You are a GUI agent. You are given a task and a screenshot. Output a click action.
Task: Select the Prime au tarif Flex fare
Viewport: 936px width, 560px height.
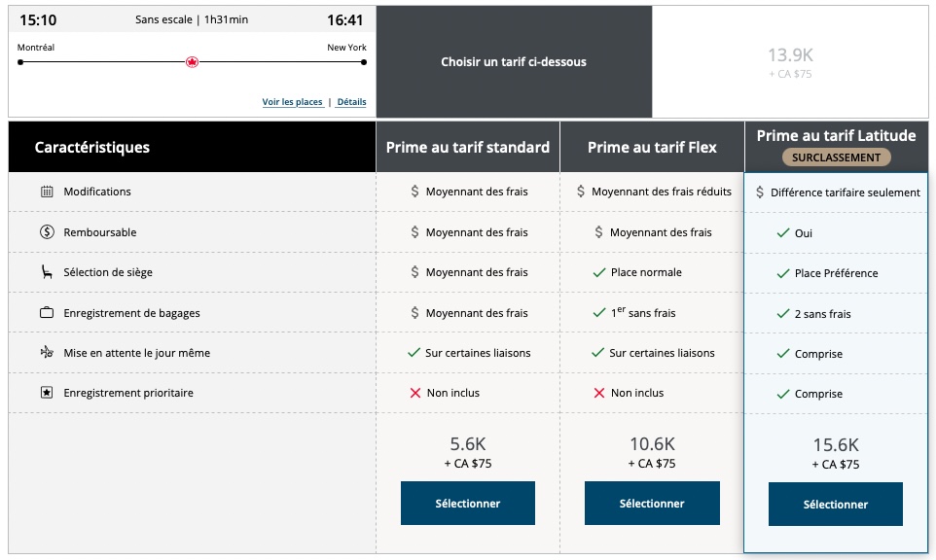652,503
